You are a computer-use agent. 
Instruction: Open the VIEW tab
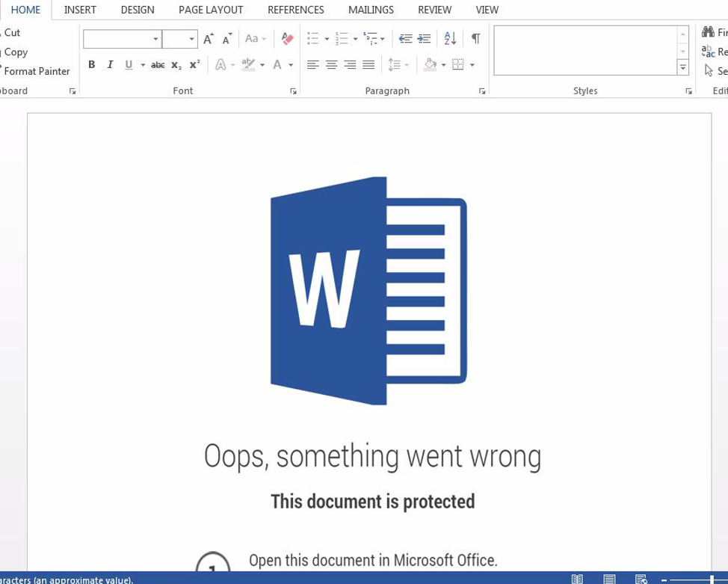tap(487, 10)
